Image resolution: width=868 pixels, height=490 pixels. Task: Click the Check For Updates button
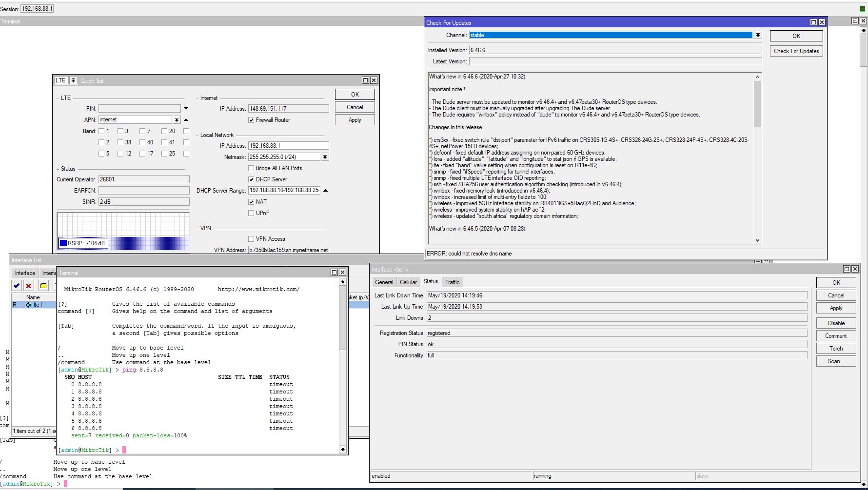[x=796, y=51]
